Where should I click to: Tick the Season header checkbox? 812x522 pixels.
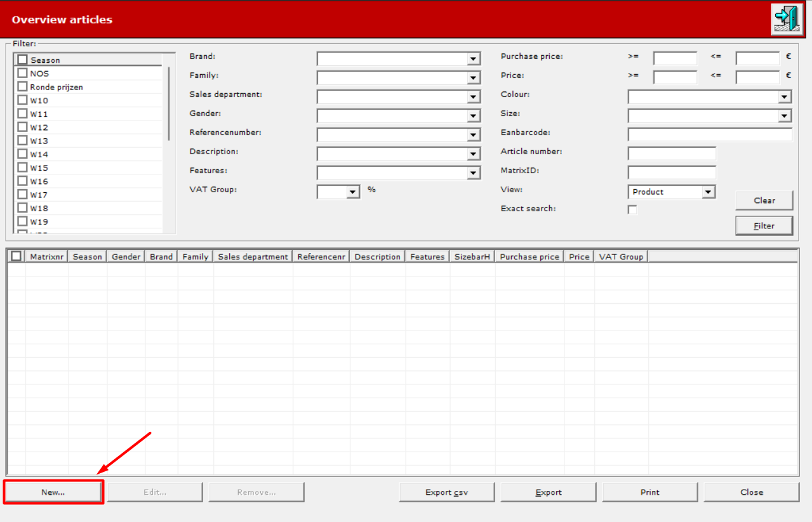pyautogui.click(x=23, y=60)
